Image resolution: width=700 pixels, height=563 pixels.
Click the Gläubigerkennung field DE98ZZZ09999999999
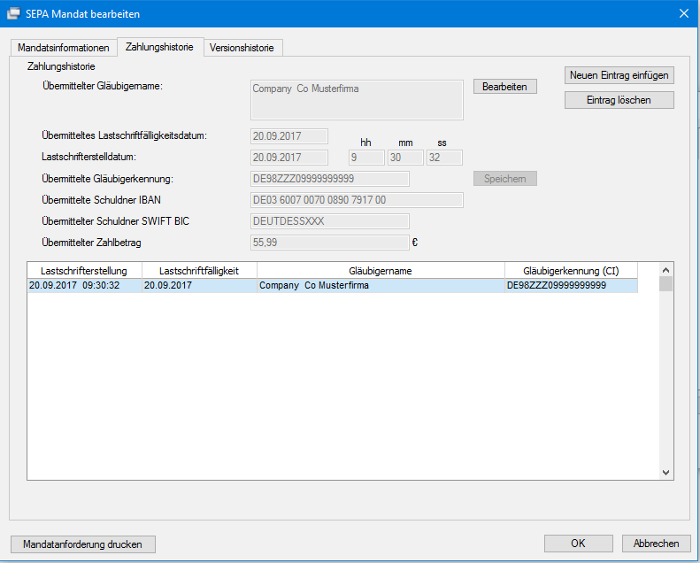(330, 179)
